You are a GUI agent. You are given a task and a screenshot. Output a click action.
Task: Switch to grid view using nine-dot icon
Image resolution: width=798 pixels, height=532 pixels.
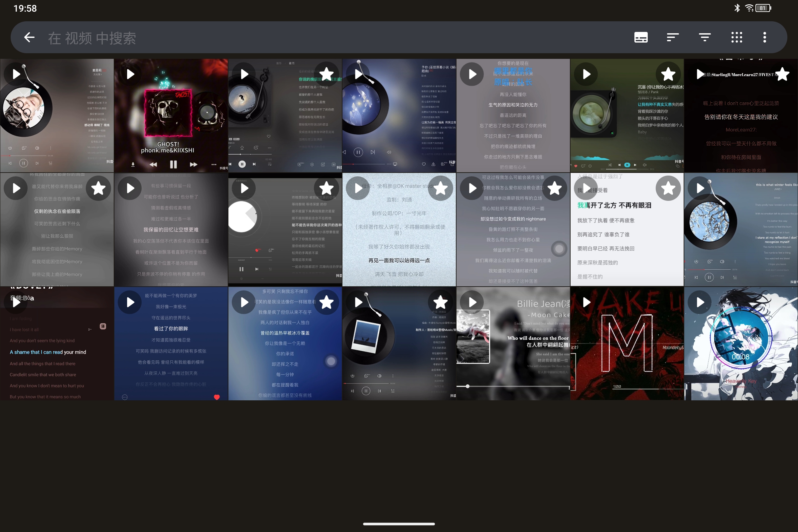point(736,37)
